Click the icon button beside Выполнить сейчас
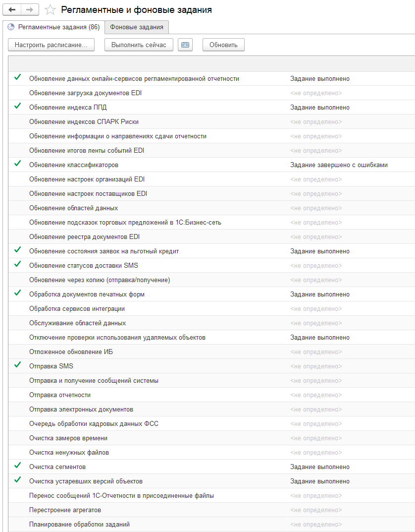This screenshot has height=532, width=415. coord(185,45)
